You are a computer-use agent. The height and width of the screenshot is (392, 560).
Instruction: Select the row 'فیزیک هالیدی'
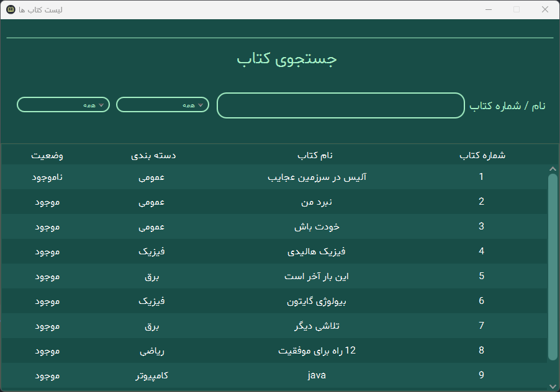(274, 251)
